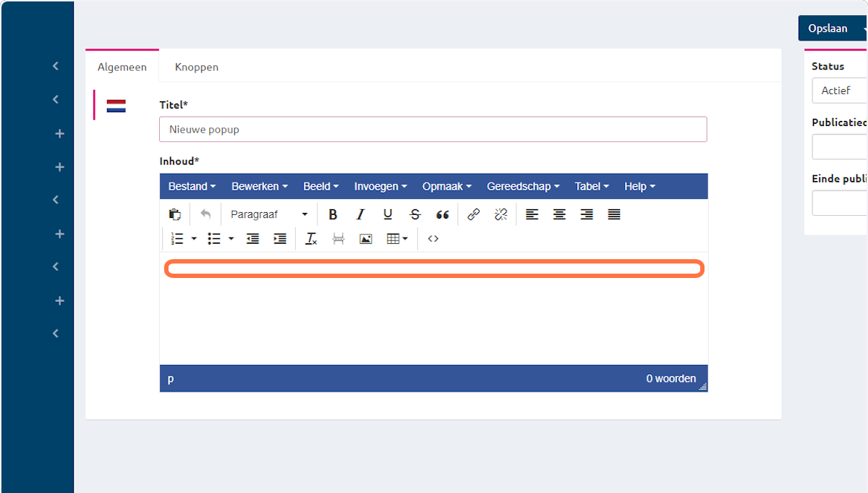Open the Paragraaf format dropdown
The width and height of the screenshot is (868, 493).
[268, 214]
